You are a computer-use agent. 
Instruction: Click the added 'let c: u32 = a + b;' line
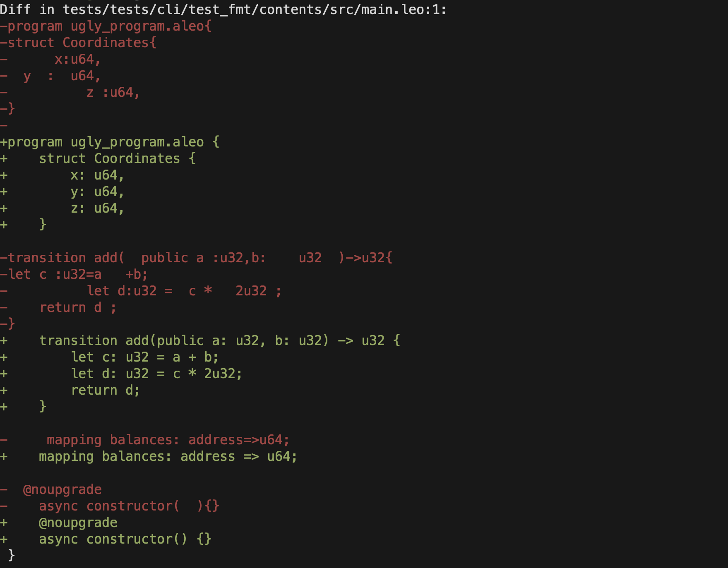[x=144, y=357]
